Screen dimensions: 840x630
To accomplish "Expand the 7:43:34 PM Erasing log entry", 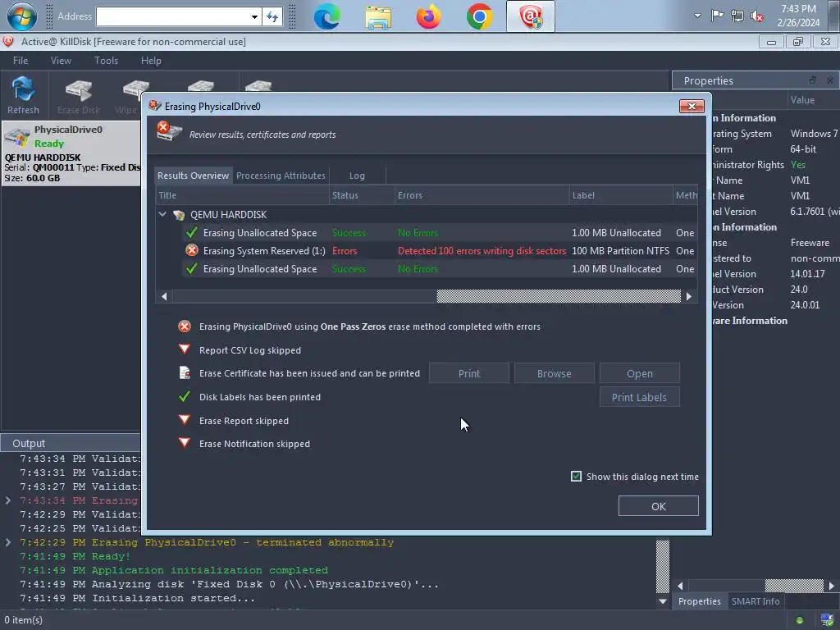I will coord(8,500).
